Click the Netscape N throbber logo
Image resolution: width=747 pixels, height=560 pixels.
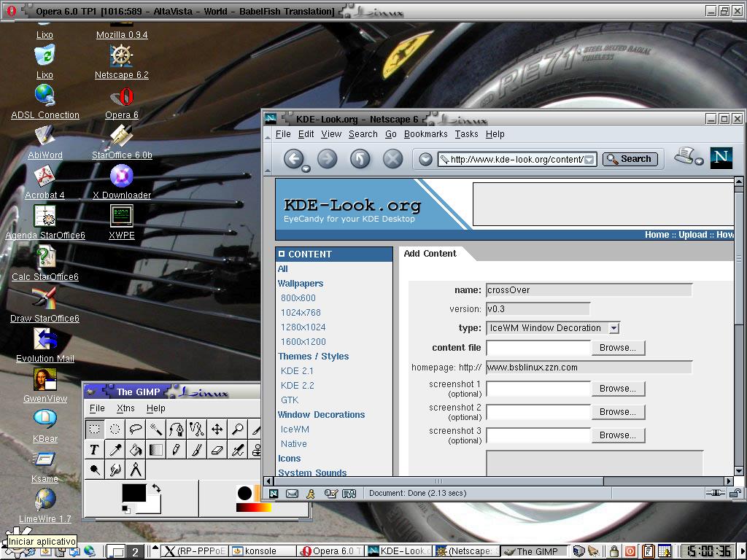(x=721, y=158)
